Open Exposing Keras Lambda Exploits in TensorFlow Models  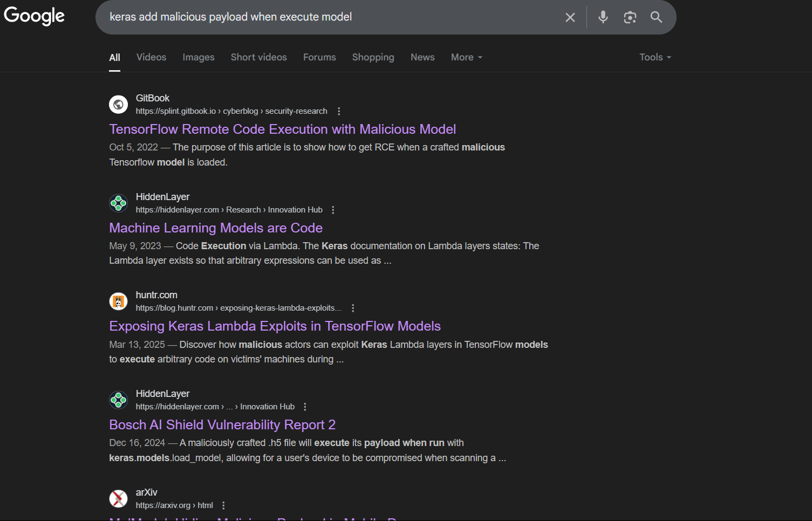pos(275,326)
